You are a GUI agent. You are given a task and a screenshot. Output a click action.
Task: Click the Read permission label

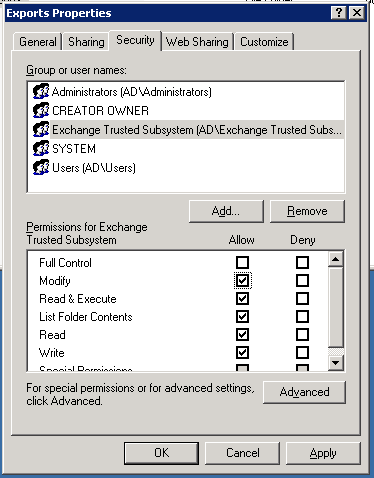[52, 335]
